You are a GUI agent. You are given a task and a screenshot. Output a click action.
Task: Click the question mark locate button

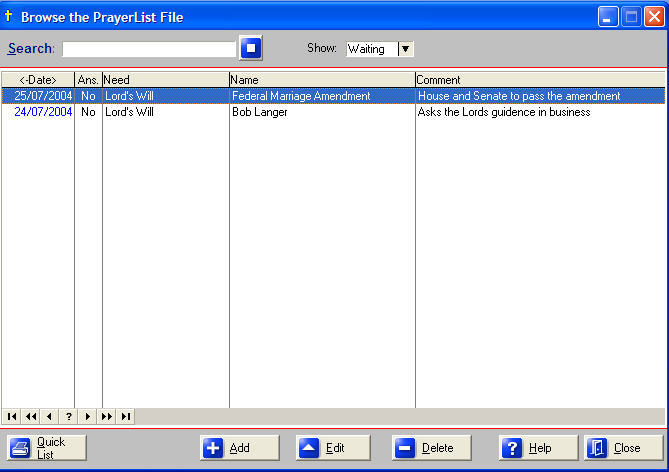(x=69, y=417)
